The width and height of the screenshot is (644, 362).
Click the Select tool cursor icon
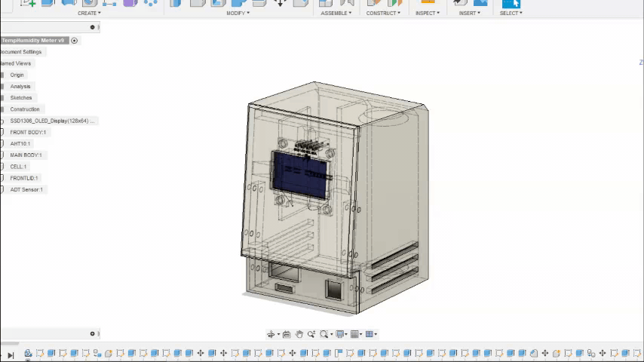[x=511, y=3]
